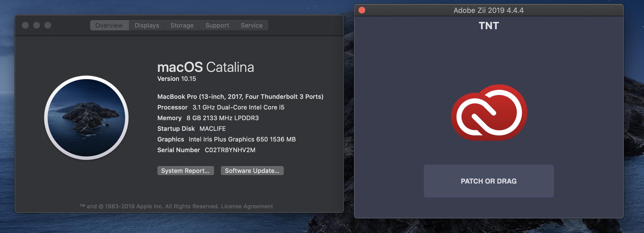This screenshot has height=233, width=644.
Task: Click Version 10.15 to reveal build number
Action: [x=176, y=79]
